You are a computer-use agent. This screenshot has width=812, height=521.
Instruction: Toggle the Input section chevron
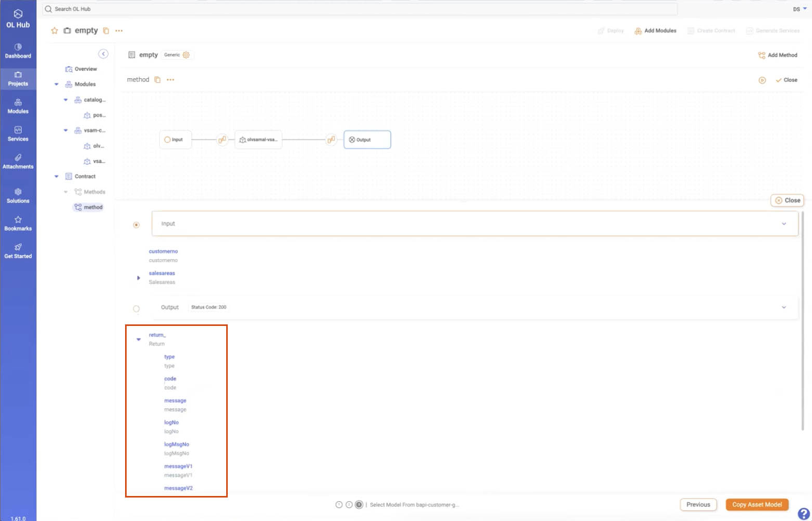click(x=784, y=224)
